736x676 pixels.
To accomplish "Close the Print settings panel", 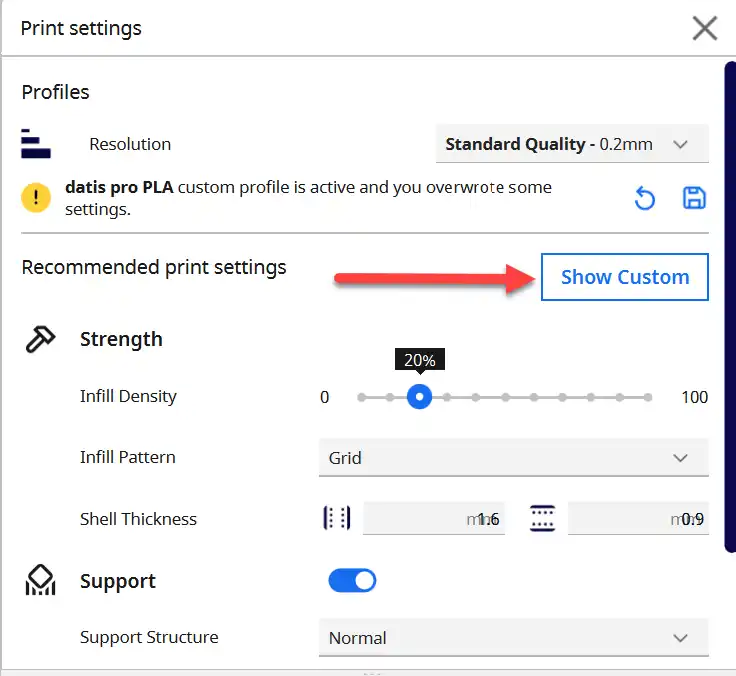I will 705,28.
